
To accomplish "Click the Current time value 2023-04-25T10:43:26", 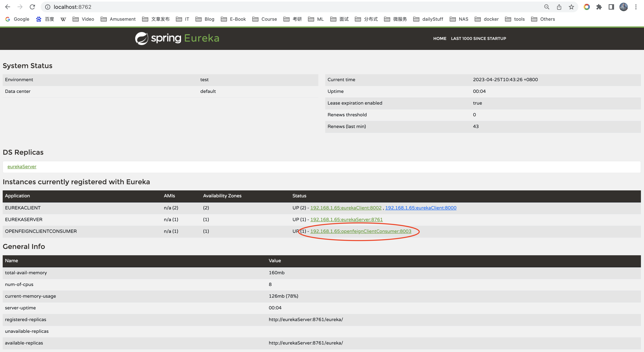I will click(x=505, y=80).
